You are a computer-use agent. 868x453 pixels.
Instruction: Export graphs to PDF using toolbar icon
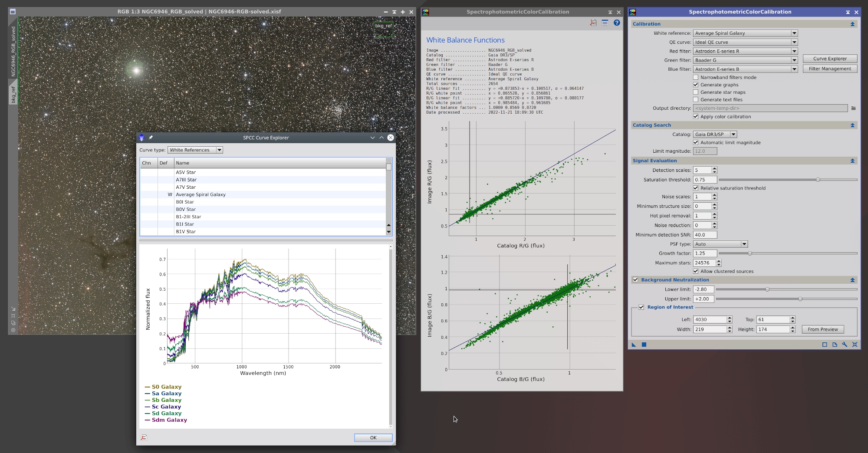pyautogui.click(x=593, y=23)
